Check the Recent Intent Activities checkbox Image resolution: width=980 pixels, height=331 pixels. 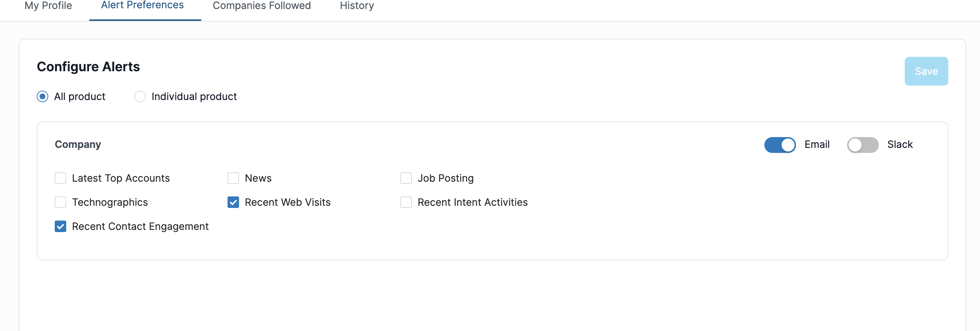point(406,202)
